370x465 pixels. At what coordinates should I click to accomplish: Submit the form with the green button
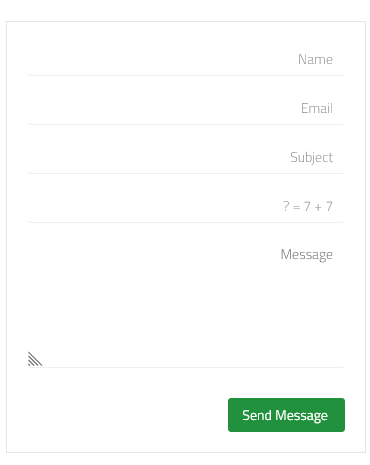coord(286,415)
